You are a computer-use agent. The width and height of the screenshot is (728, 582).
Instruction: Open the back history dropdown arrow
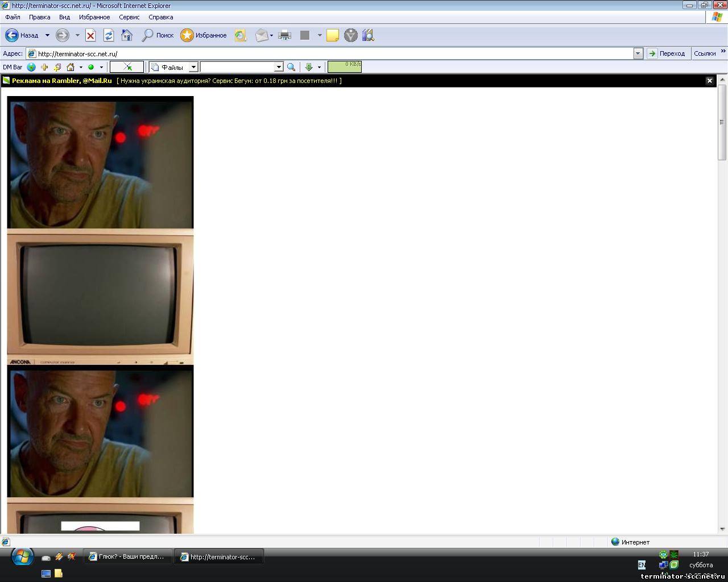47,35
